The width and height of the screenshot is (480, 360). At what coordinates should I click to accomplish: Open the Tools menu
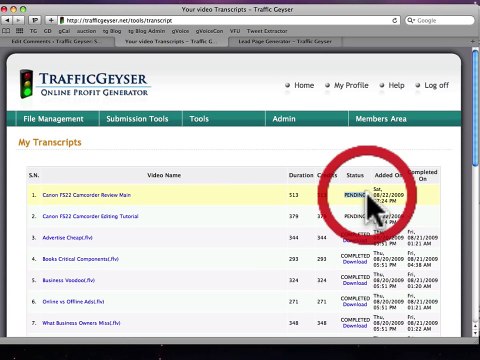pyautogui.click(x=199, y=119)
